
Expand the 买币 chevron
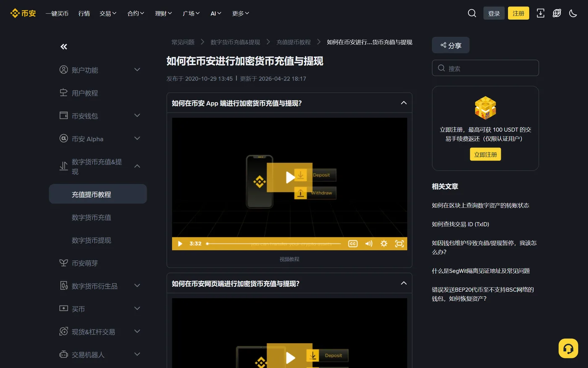(137, 308)
